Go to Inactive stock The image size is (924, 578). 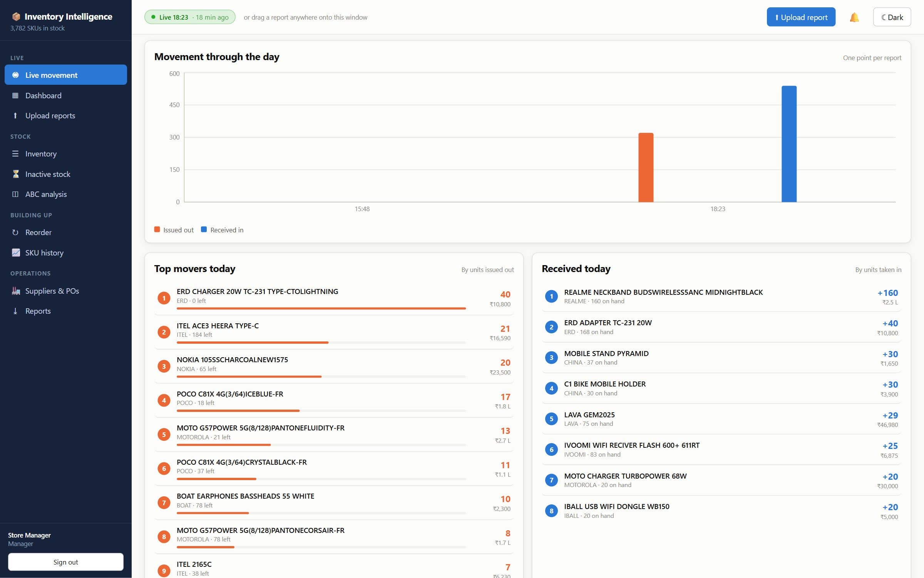pos(66,174)
